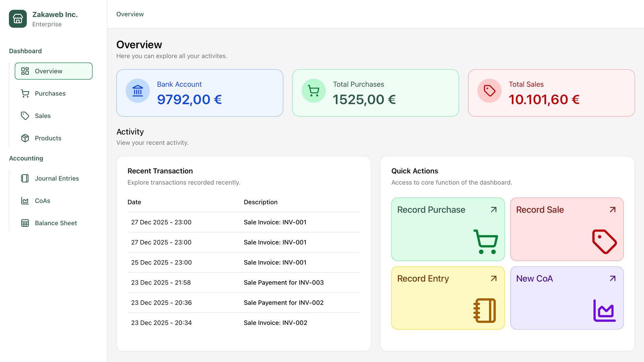Click the chart icon in New CoA tile
The image size is (644, 362).
[604, 310]
